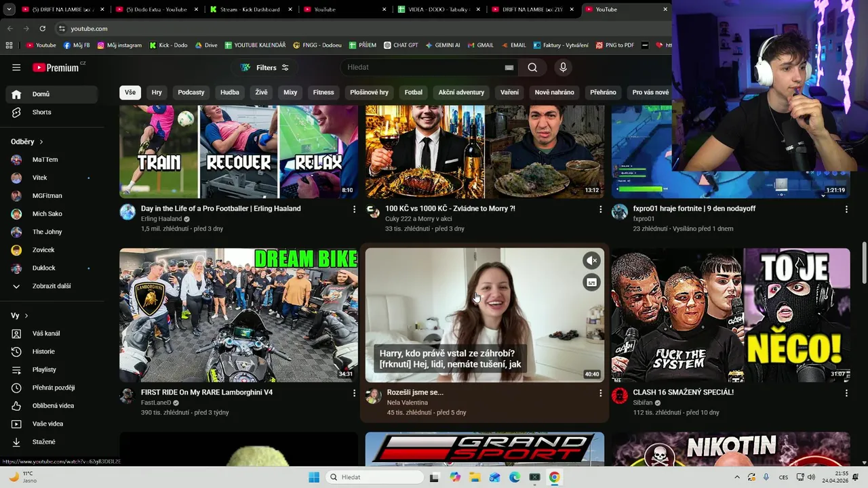The height and width of the screenshot is (488, 868).
Task: Select the Akční adventury chip
Action: (461, 92)
